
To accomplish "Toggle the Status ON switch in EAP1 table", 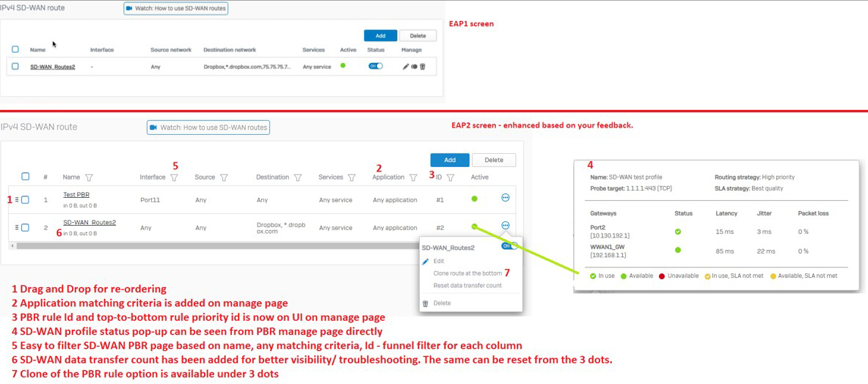I will click(376, 67).
